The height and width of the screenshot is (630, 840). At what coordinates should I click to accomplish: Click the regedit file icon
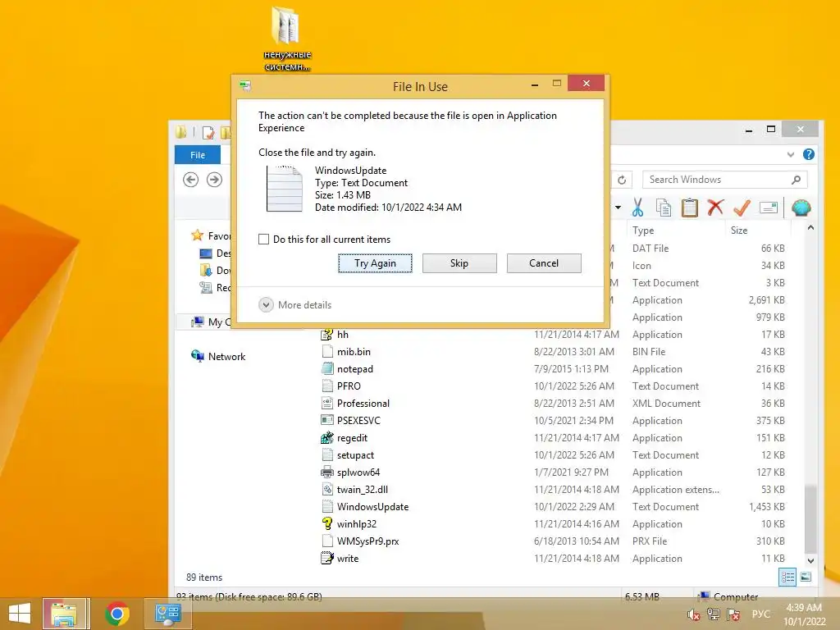(326, 438)
